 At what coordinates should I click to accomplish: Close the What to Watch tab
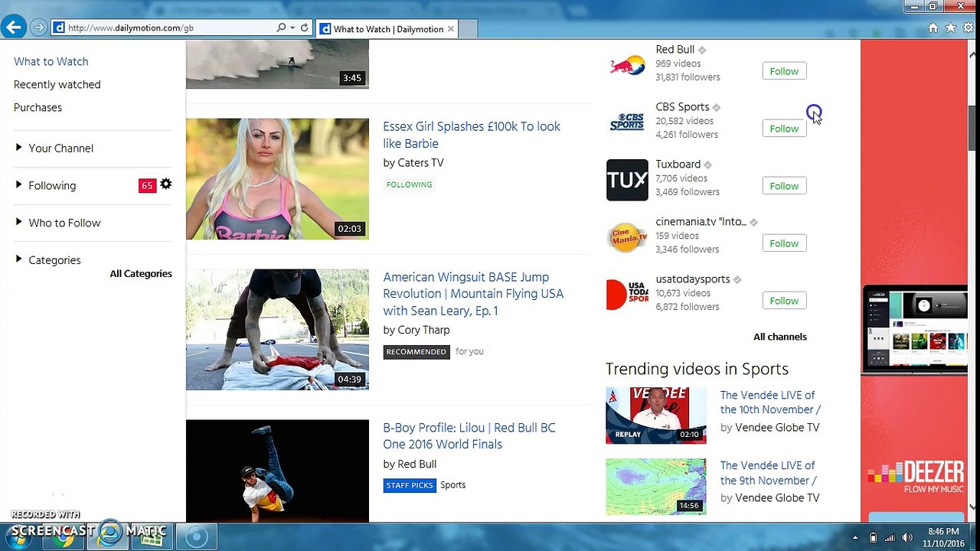click(451, 29)
